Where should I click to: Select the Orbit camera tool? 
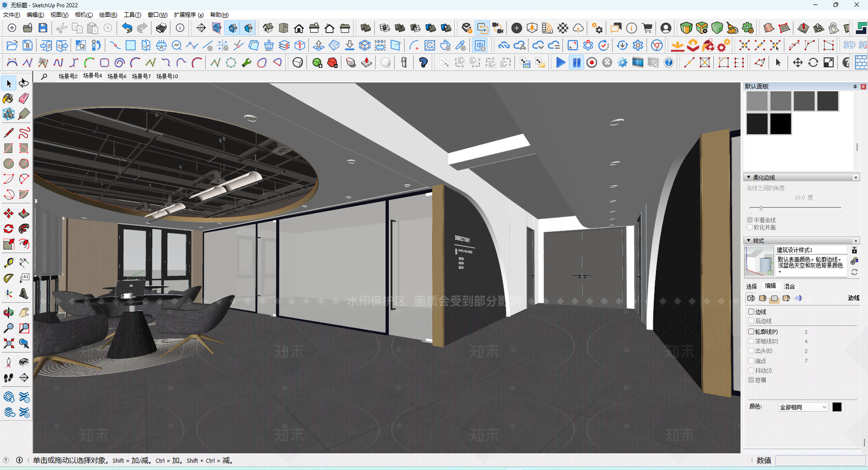8,313
